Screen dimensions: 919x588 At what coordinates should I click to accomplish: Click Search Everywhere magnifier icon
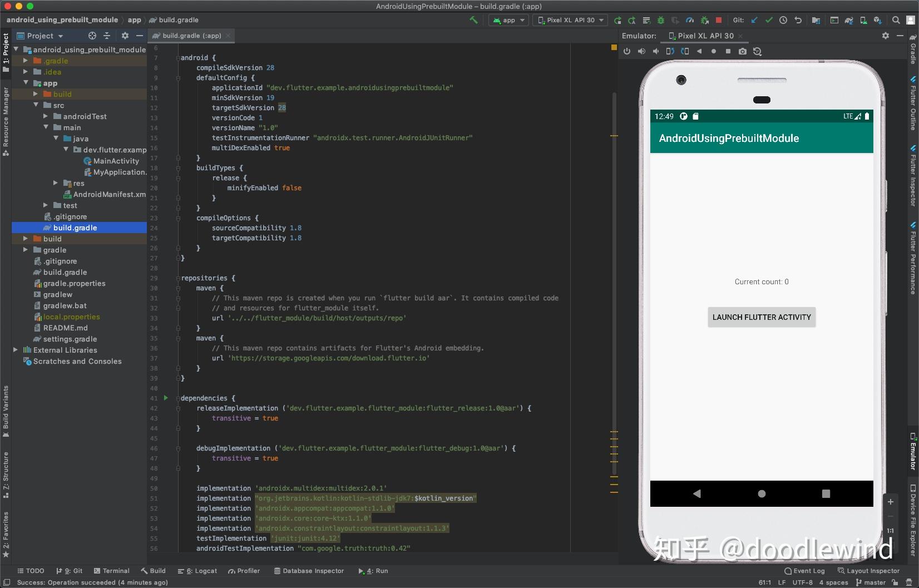(896, 20)
